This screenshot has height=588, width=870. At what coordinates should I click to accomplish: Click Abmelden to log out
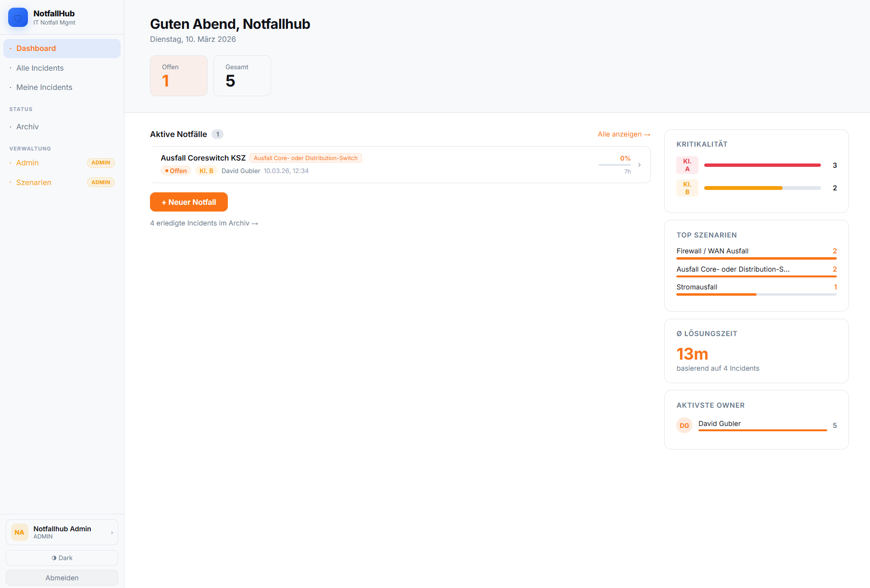tap(62, 577)
